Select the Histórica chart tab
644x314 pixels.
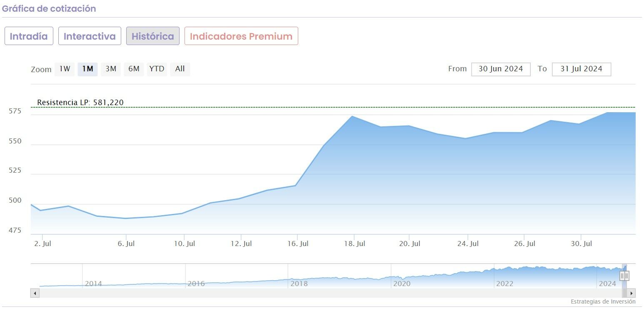[x=153, y=36]
